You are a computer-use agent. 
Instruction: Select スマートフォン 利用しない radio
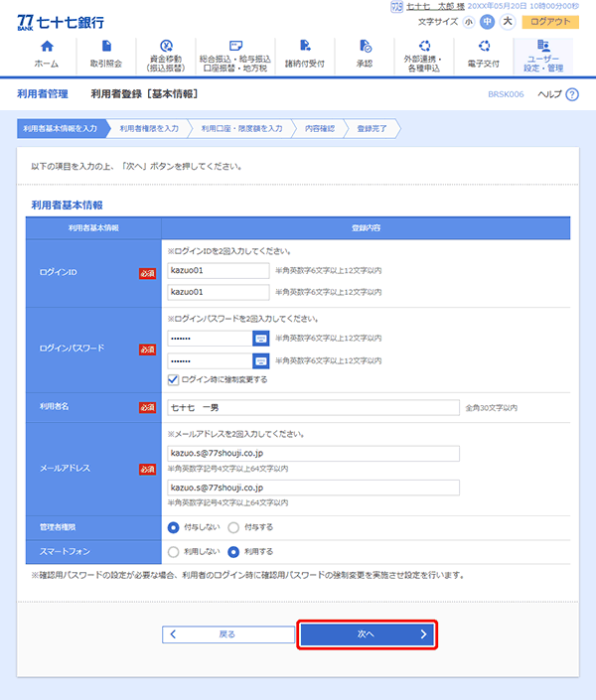(174, 552)
